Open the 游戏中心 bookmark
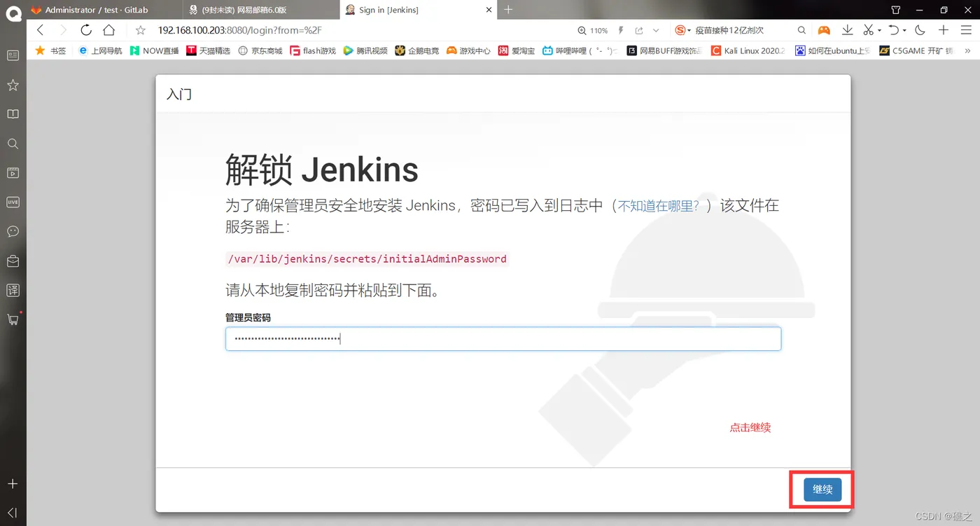 [468, 50]
